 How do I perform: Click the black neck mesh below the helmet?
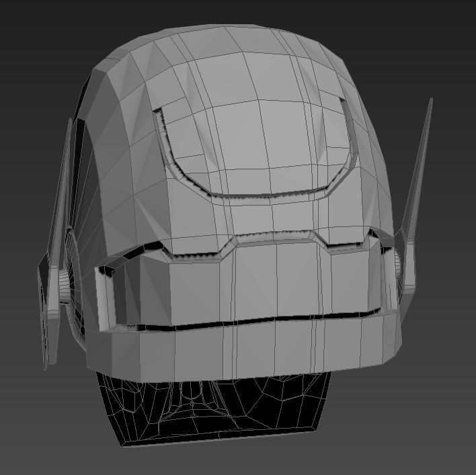click(214, 408)
